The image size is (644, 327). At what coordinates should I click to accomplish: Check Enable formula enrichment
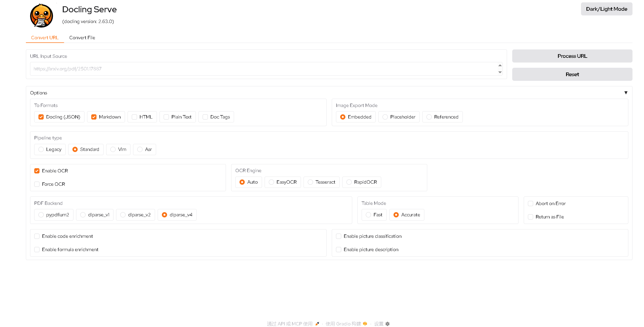pos(37,250)
